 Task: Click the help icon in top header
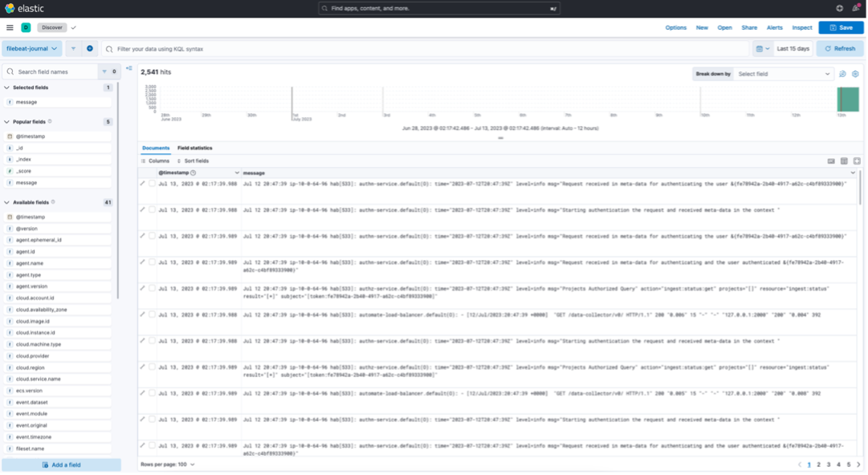(x=839, y=8)
